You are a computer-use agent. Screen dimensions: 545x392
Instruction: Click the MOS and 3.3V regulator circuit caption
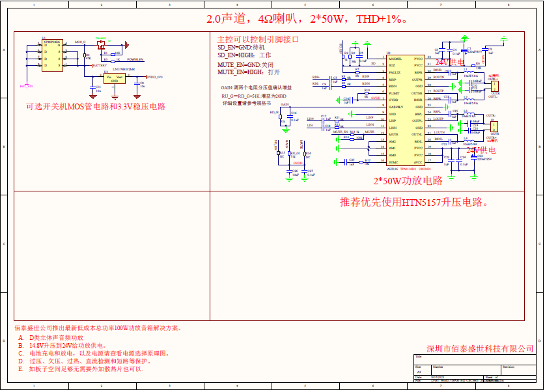96,106
